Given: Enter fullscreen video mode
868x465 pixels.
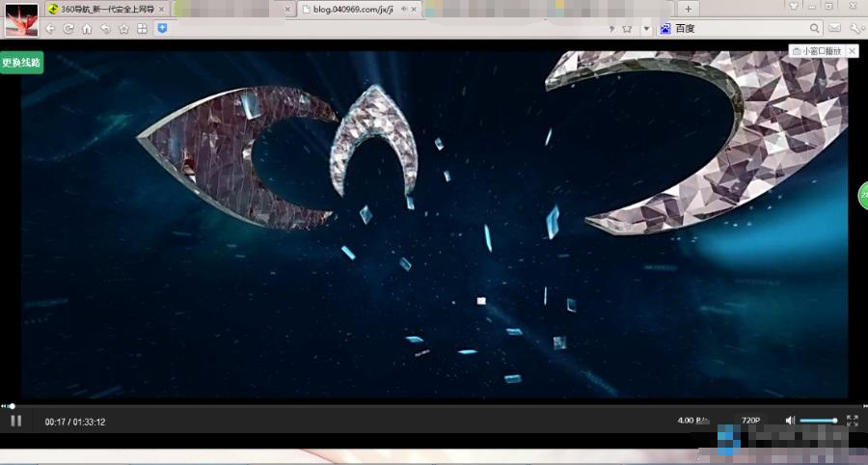Looking at the screenshot, I should [x=852, y=421].
